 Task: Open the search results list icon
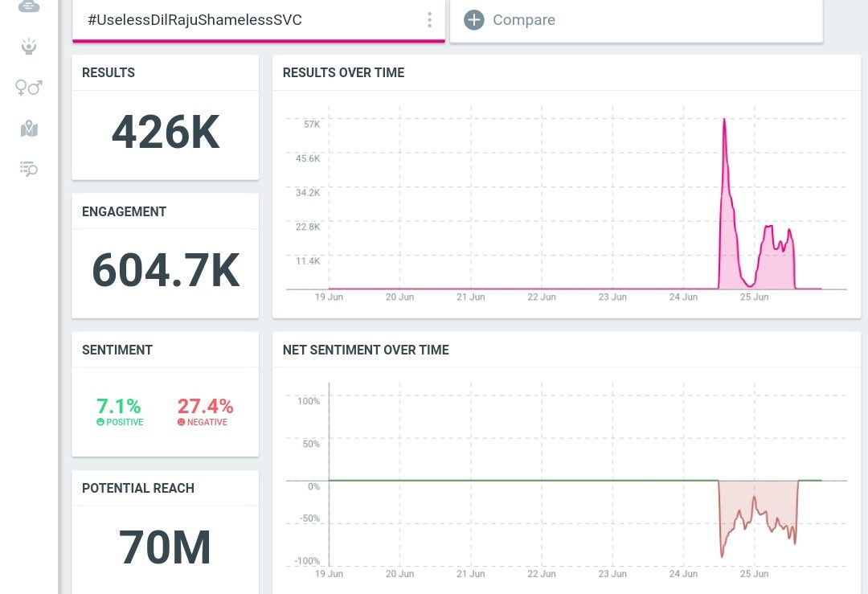pyautogui.click(x=29, y=169)
